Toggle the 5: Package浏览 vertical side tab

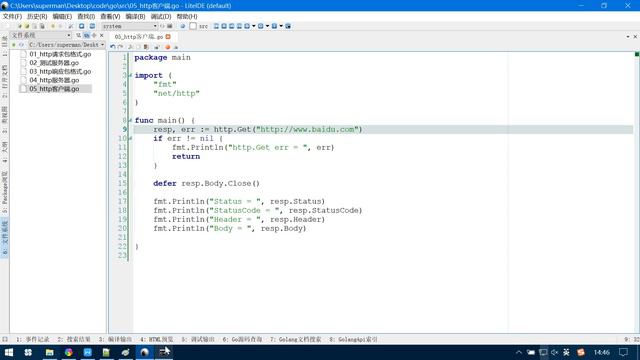pos(4,192)
